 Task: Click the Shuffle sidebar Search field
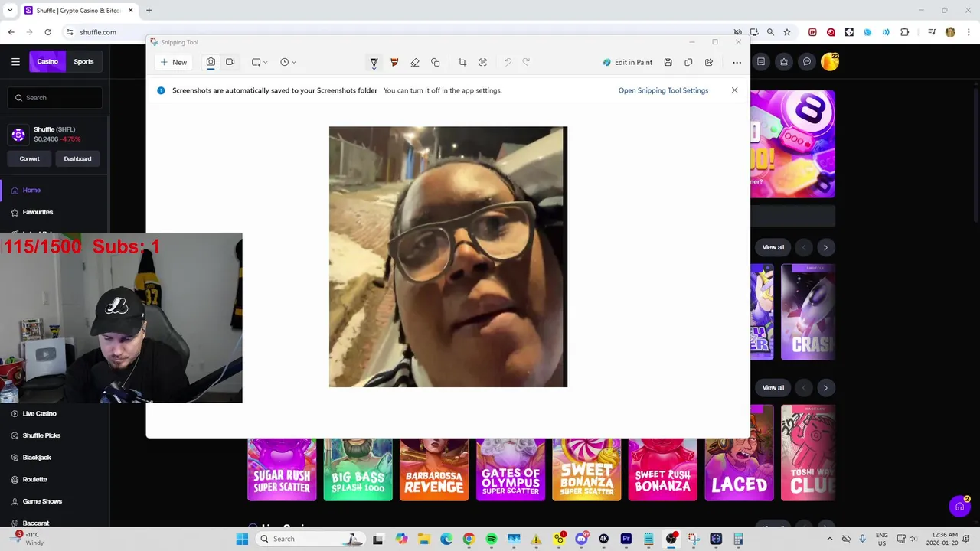pos(56,98)
